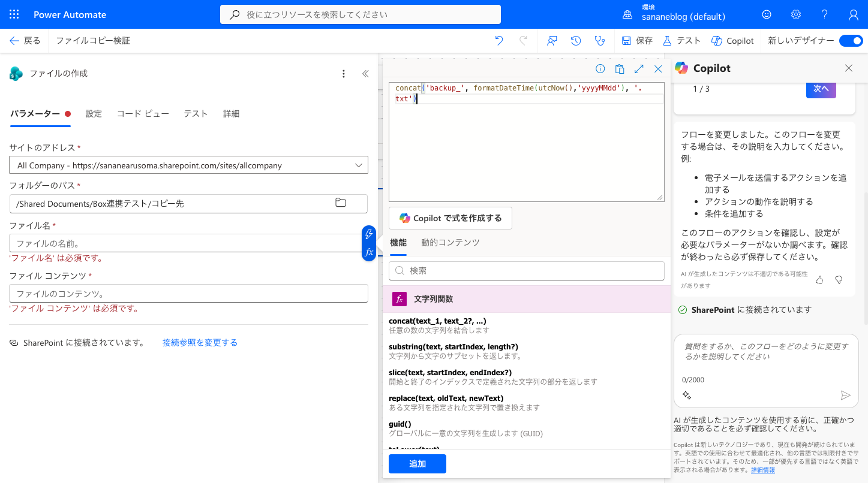Open the comments icon in toolbar
The image size is (868, 483).
(x=552, y=41)
